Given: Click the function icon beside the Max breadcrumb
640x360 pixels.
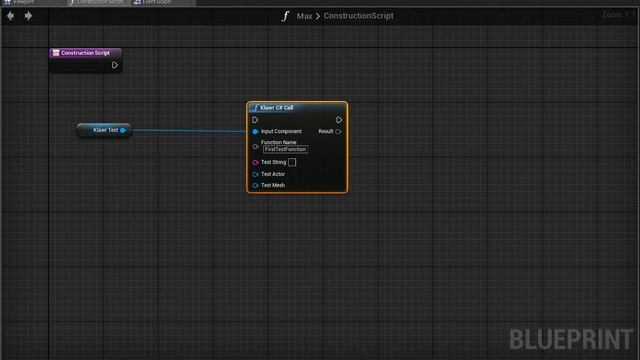Looking at the screenshot, I should point(285,16).
